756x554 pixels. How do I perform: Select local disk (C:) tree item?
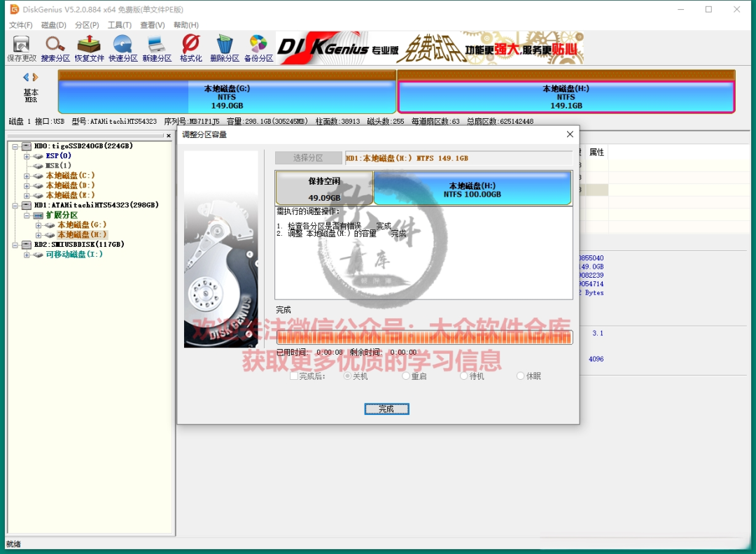coord(70,176)
